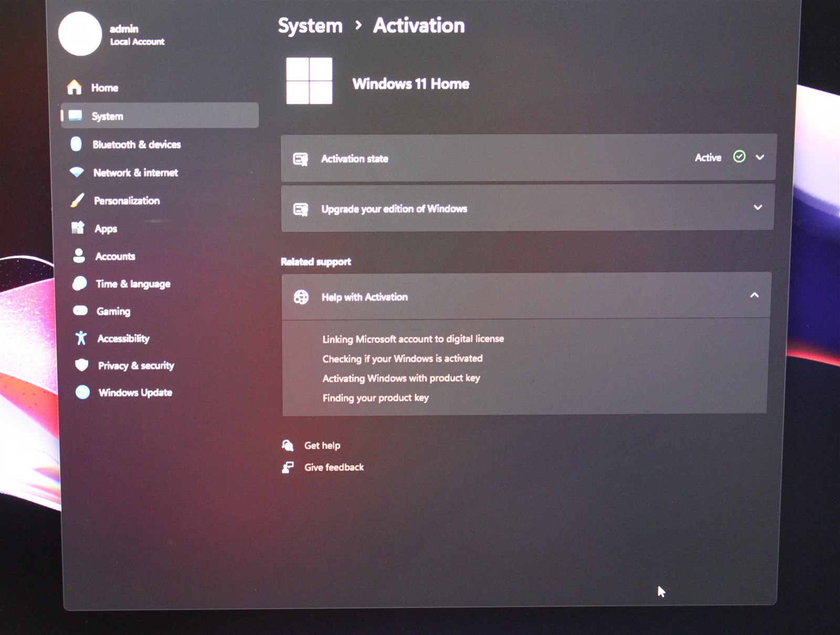Click the Activation state row label

point(355,159)
